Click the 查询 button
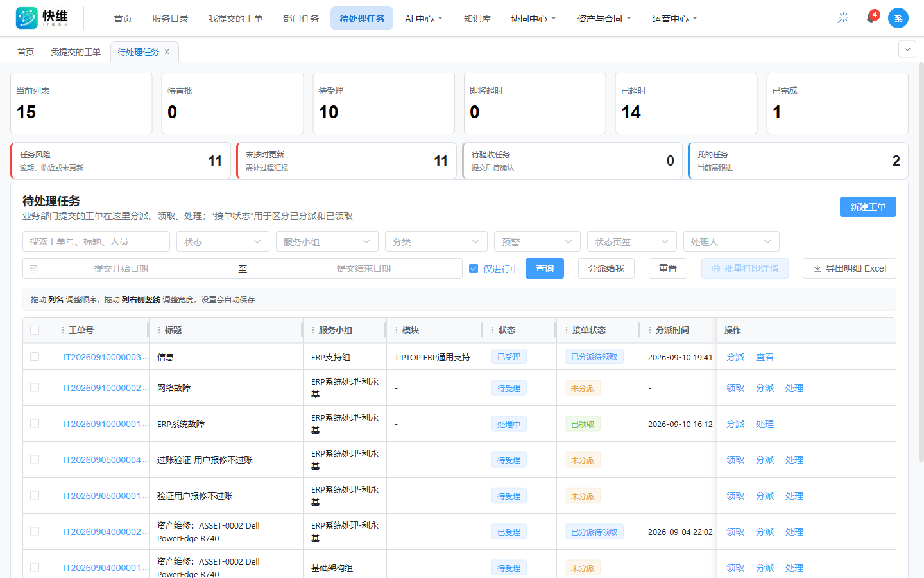This screenshot has width=924, height=578. [545, 268]
